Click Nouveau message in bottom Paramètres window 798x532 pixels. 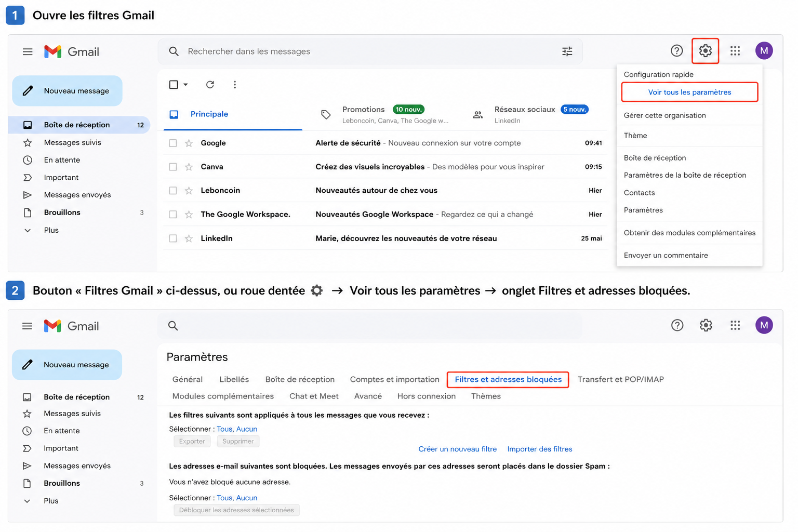point(67,365)
